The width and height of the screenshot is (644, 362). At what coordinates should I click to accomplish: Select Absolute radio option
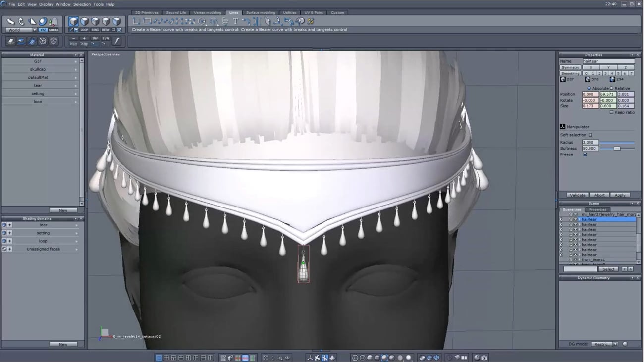click(589, 88)
